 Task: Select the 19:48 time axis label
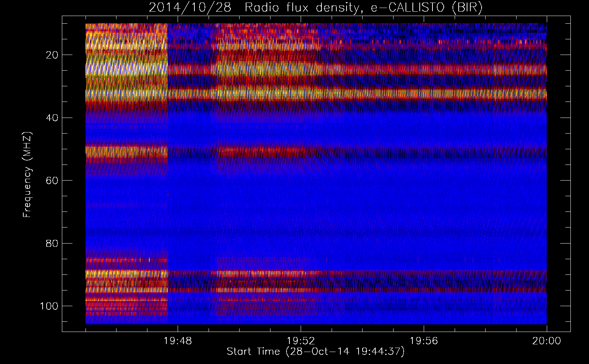(x=178, y=341)
